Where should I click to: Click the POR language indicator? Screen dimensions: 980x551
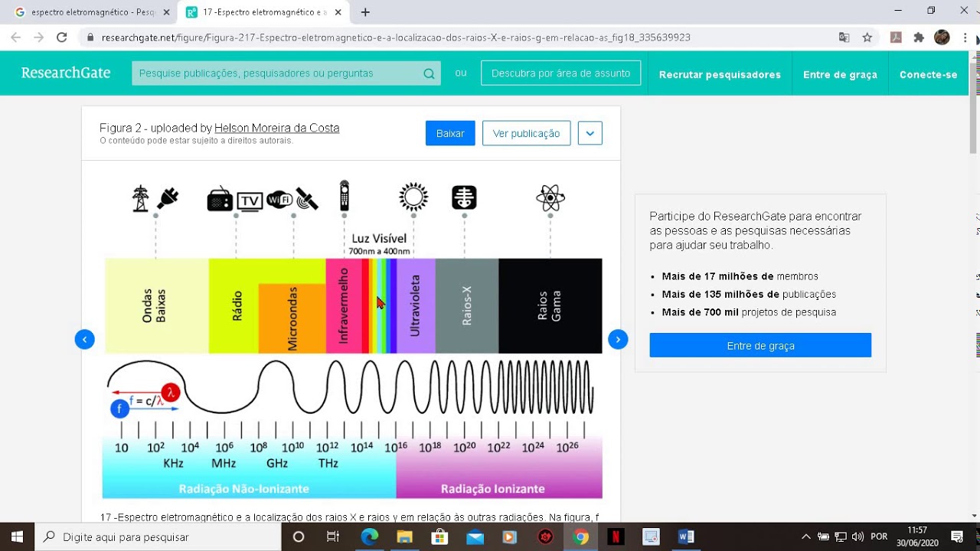click(x=879, y=536)
